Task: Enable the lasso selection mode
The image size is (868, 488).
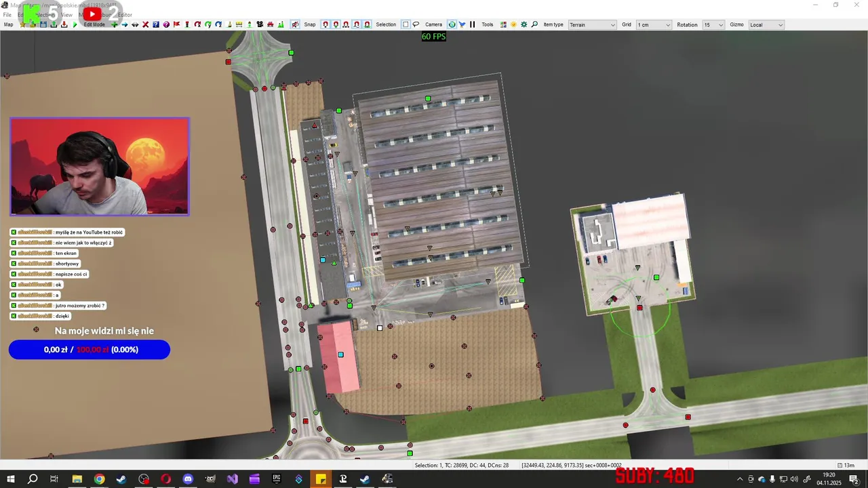Action: pyautogui.click(x=416, y=24)
